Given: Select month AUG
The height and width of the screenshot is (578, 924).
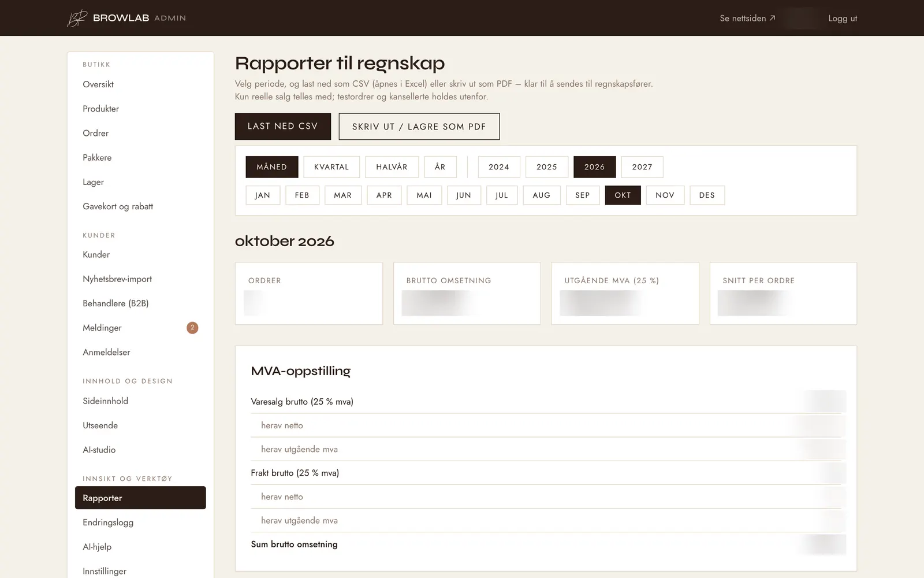Looking at the screenshot, I should (x=542, y=195).
